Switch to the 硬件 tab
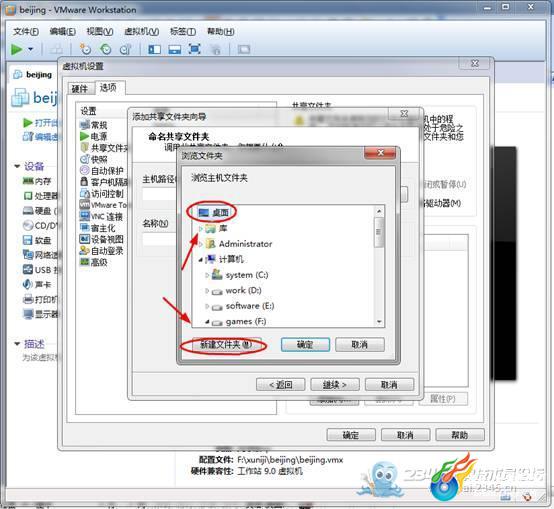This screenshot has width=554, height=509. 80,89
